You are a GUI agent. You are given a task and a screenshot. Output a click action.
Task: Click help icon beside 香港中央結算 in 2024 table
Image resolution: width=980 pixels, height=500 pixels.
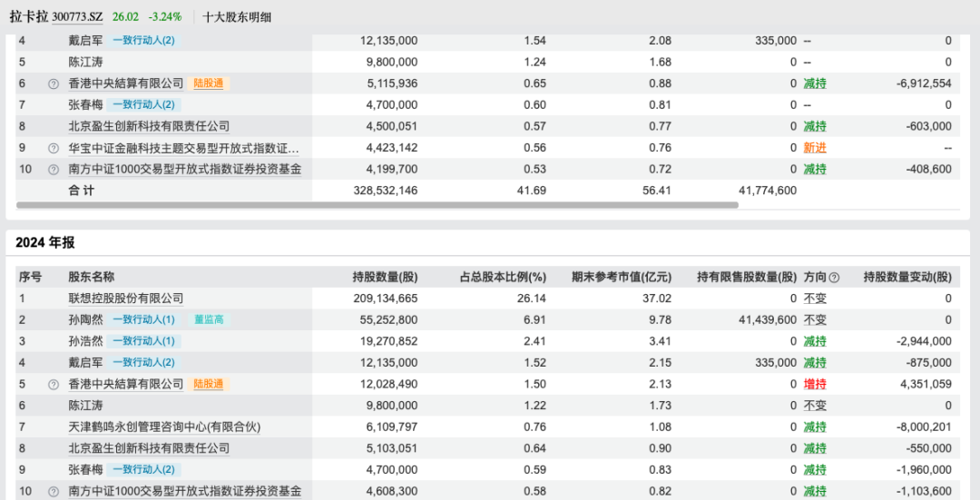point(54,385)
